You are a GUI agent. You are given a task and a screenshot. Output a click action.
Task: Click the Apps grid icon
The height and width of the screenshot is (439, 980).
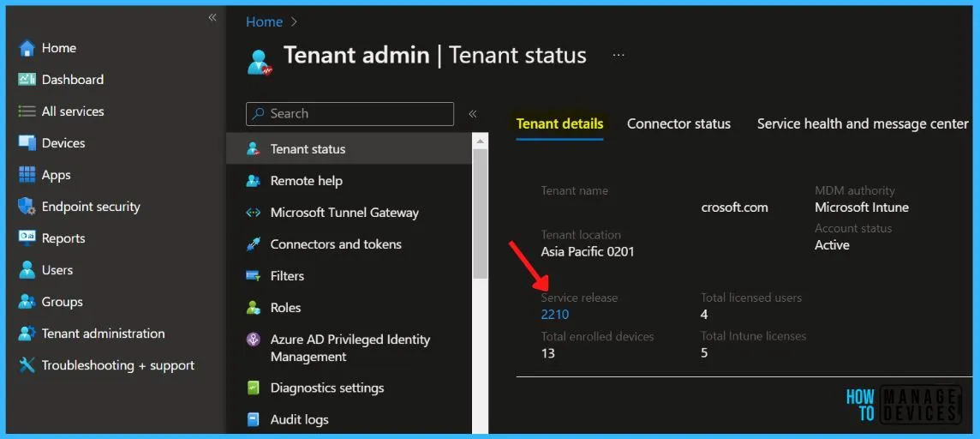point(27,175)
